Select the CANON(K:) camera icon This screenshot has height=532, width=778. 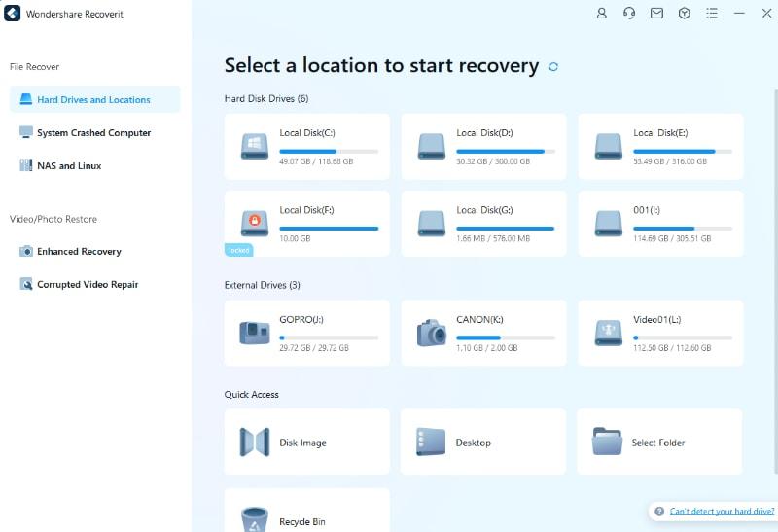[432, 333]
